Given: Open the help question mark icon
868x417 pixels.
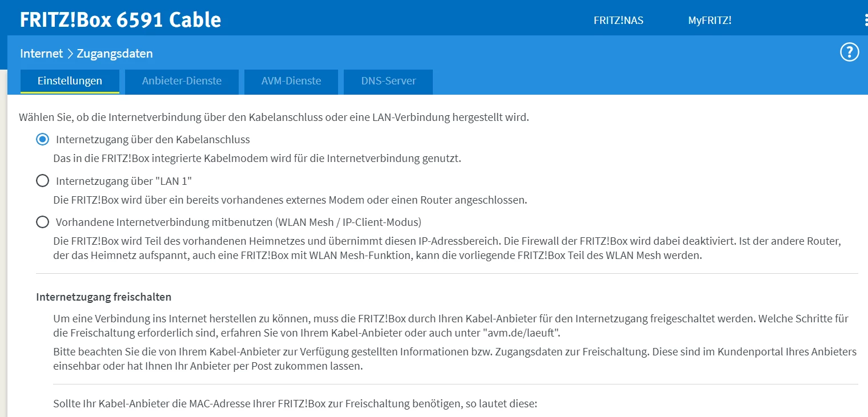Looking at the screenshot, I should click(x=849, y=52).
